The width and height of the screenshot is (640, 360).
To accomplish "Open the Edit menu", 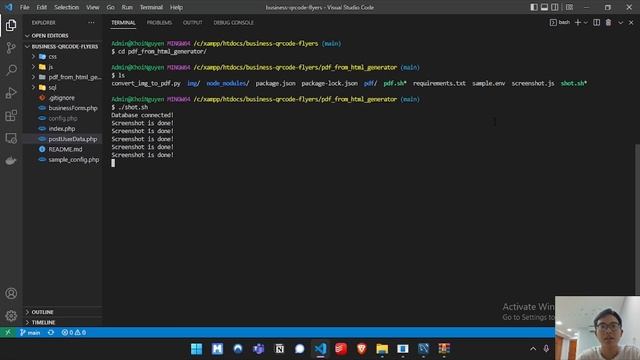I will [x=42, y=7].
